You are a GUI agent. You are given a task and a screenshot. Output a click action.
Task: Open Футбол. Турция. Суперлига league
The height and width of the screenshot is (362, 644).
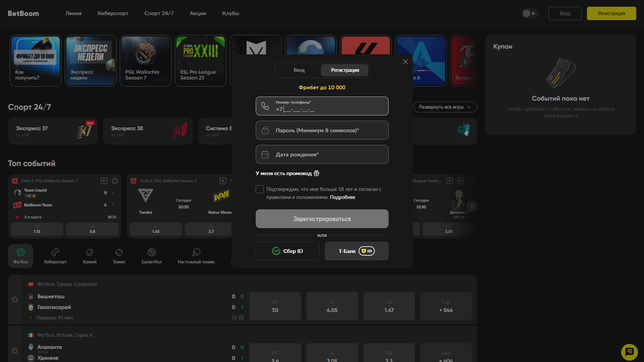click(67, 284)
